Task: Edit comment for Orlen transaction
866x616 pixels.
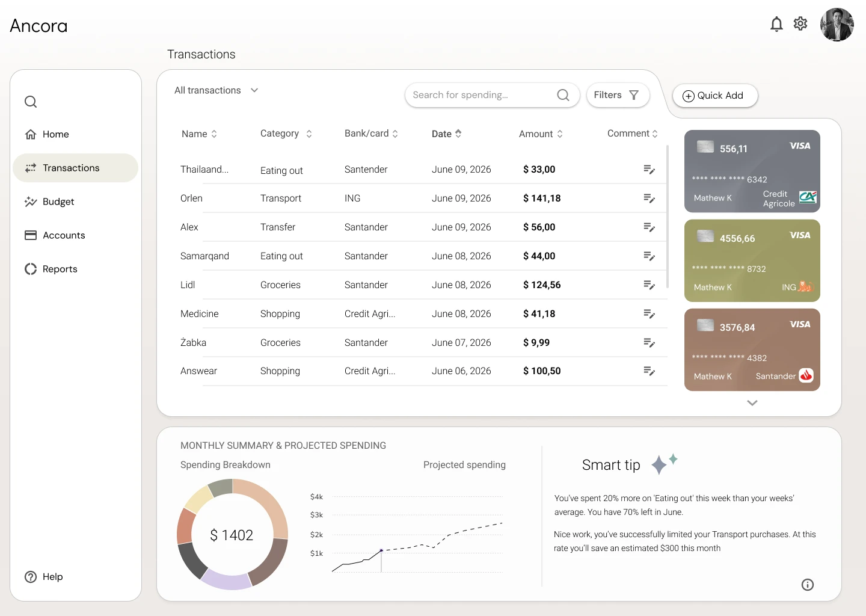Action: [649, 199]
